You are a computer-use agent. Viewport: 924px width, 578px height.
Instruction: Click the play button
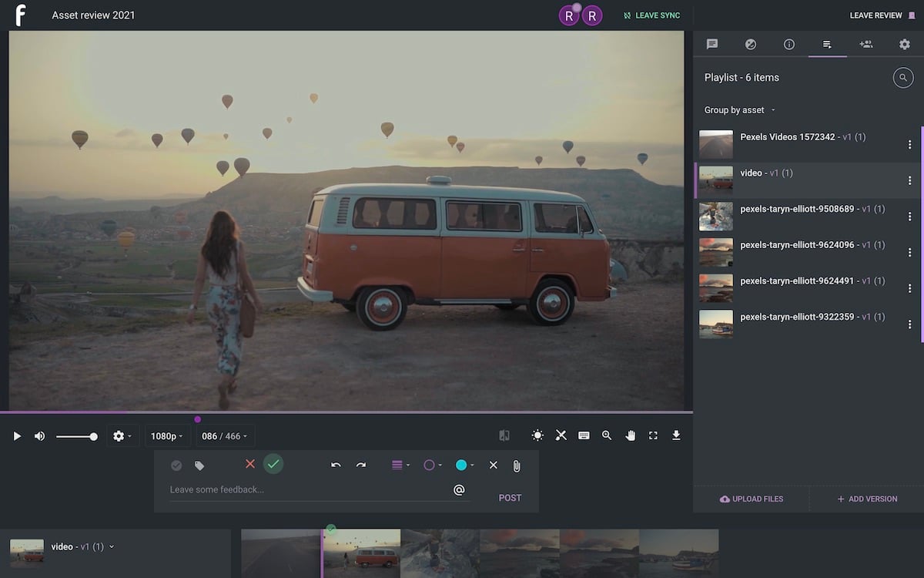coord(17,436)
